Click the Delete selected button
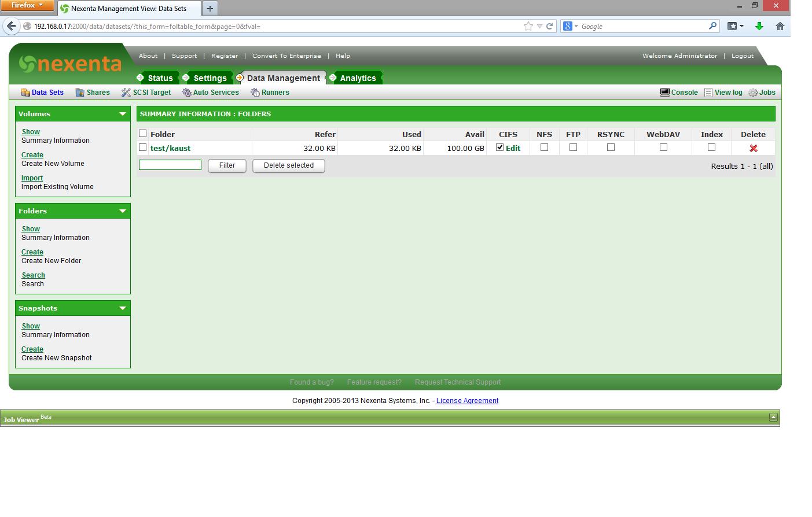The height and width of the screenshot is (517, 812). tap(289, 165)
